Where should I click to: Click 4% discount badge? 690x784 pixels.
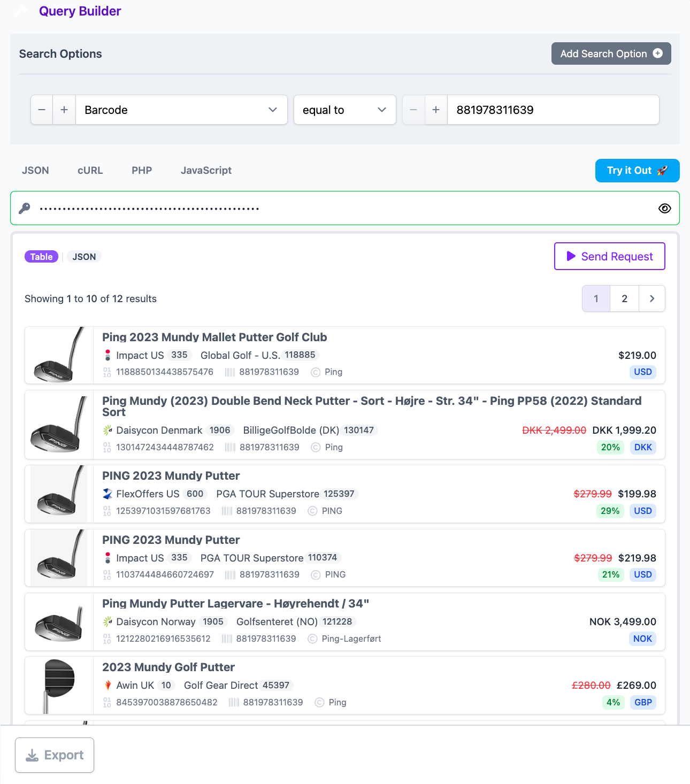click(x=613, y=702)
